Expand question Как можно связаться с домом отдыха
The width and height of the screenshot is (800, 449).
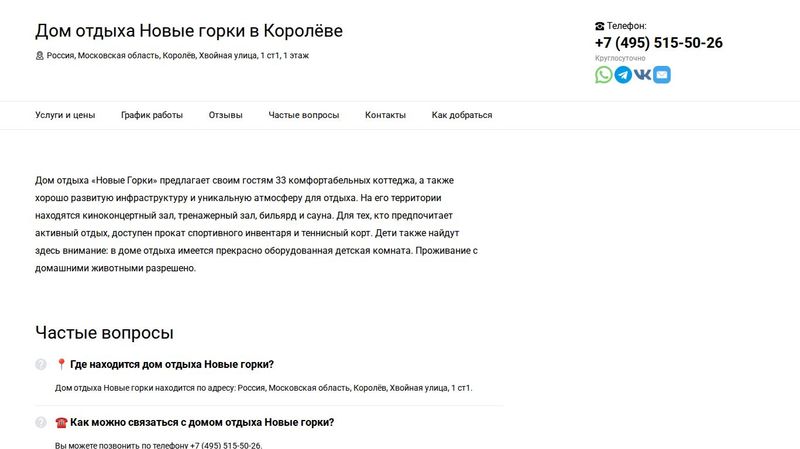coord(202,422)
